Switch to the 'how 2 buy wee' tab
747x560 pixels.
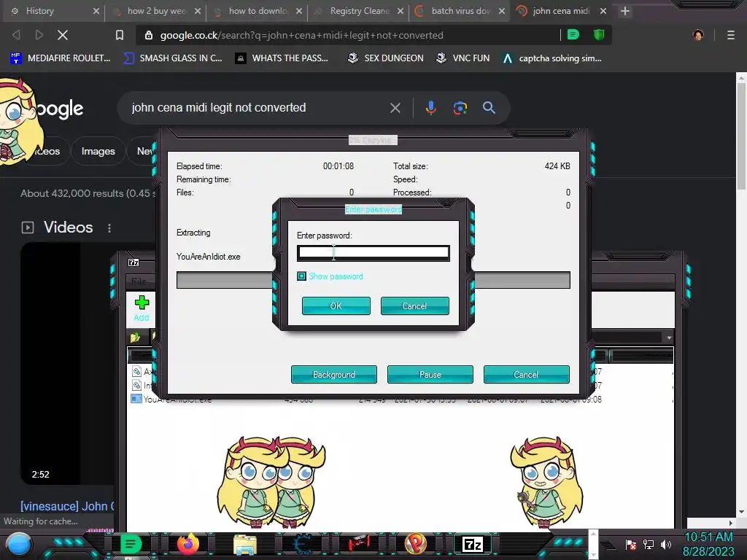[x=156, y=11]
